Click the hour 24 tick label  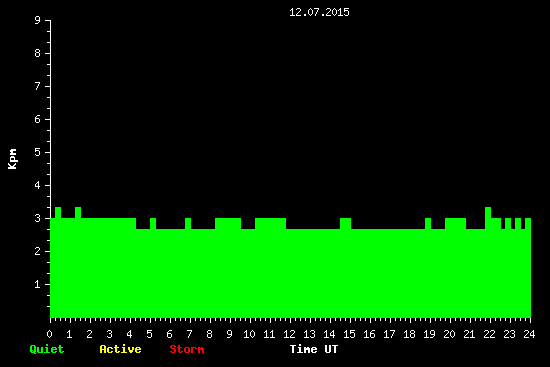point(529,334)
